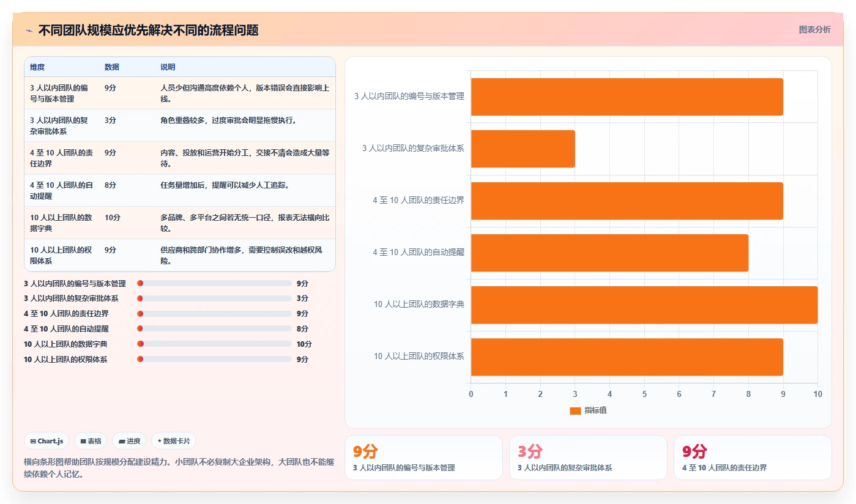The height and width of the screenshot is (504, 856).
Task: Click y-axis label 4 至 10 人团队的自动提醒
Action: click(419, 252)
